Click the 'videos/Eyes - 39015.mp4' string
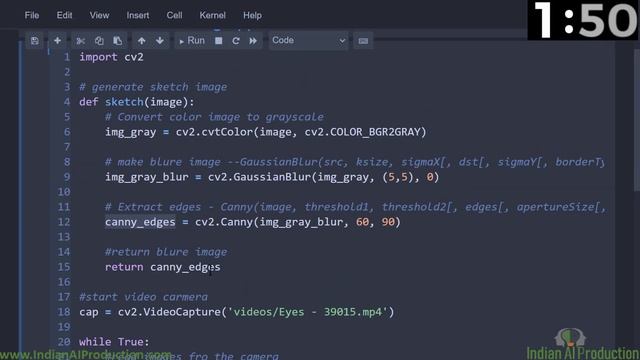 [x=307, y=312]
